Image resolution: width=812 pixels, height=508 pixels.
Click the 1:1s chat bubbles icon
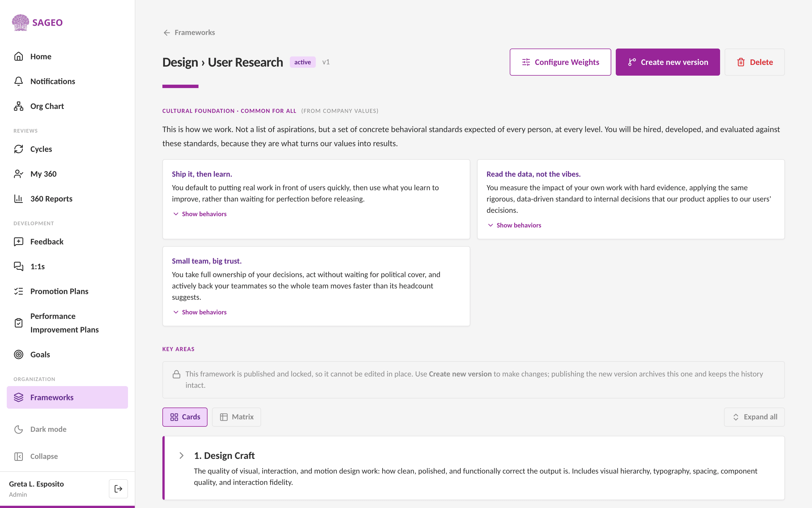point(19,266)
